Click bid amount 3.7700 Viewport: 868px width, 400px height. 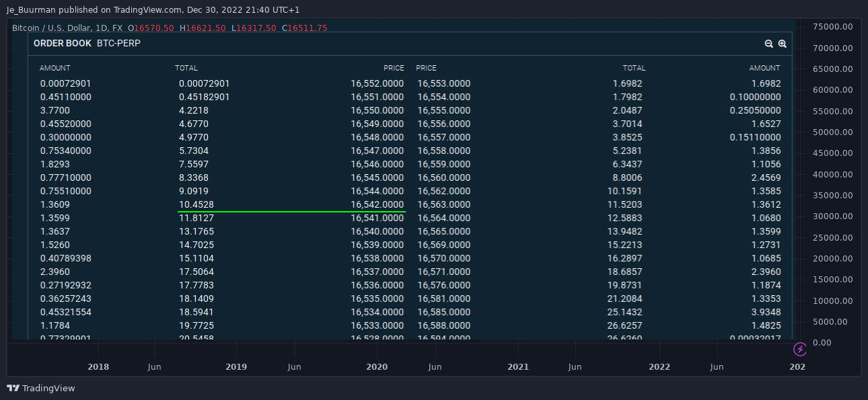(x=55, y=110)
